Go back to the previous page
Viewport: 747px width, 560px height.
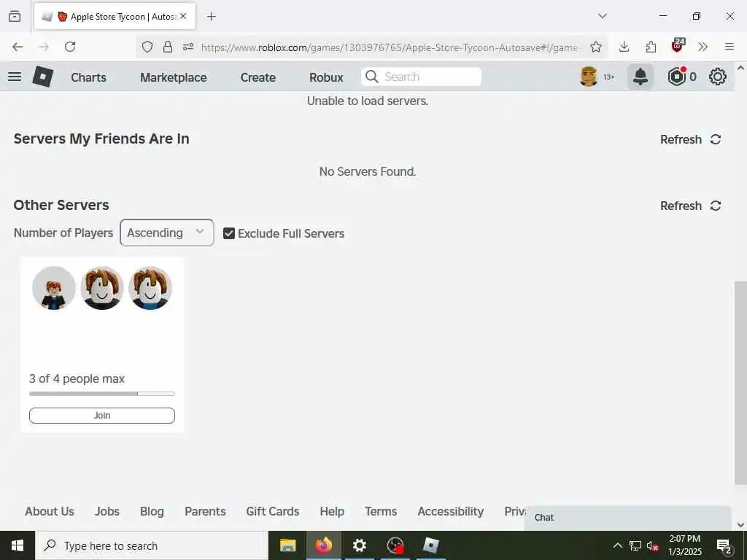18,47
